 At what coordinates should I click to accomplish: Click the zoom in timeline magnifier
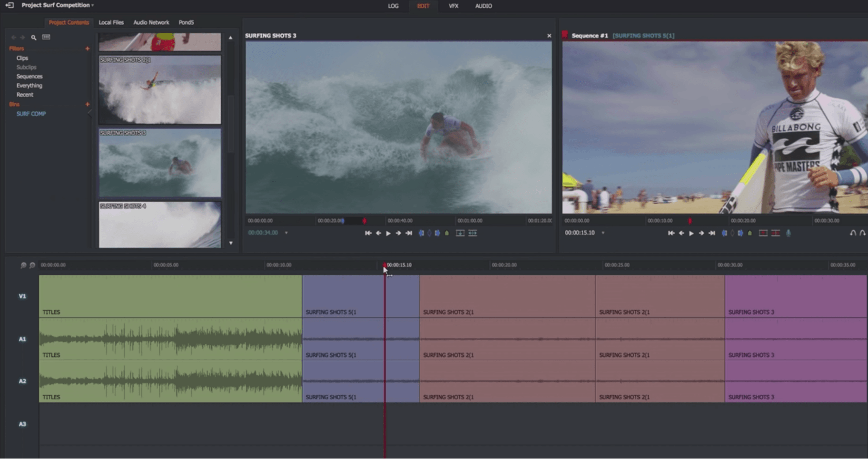[x=23, y=265]
